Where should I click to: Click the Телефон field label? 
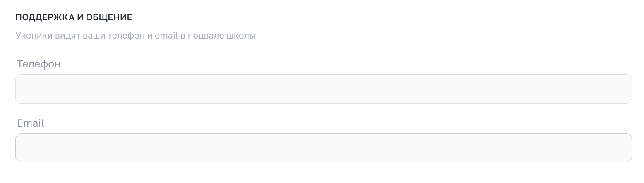pos(39,64)
